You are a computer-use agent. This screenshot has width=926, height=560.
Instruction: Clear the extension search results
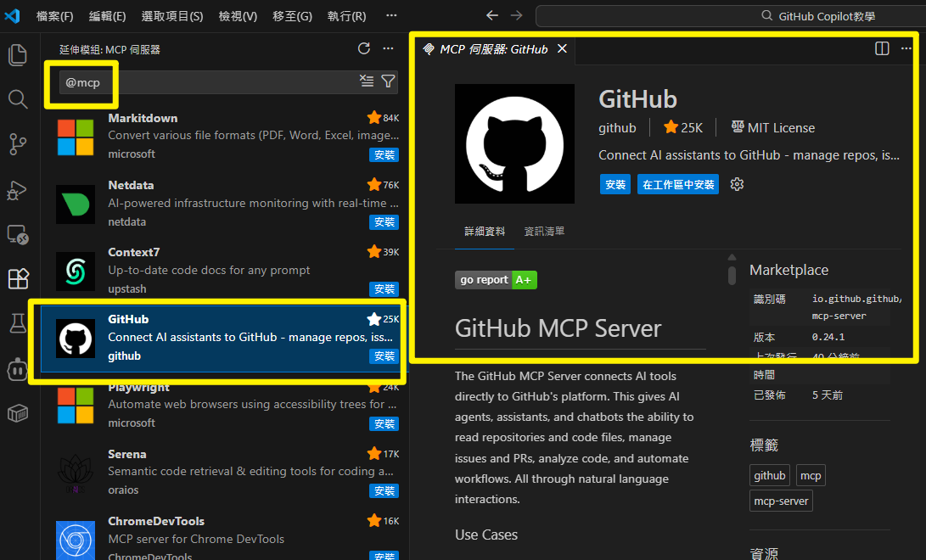pyautogui.click(x=367, y=81)
